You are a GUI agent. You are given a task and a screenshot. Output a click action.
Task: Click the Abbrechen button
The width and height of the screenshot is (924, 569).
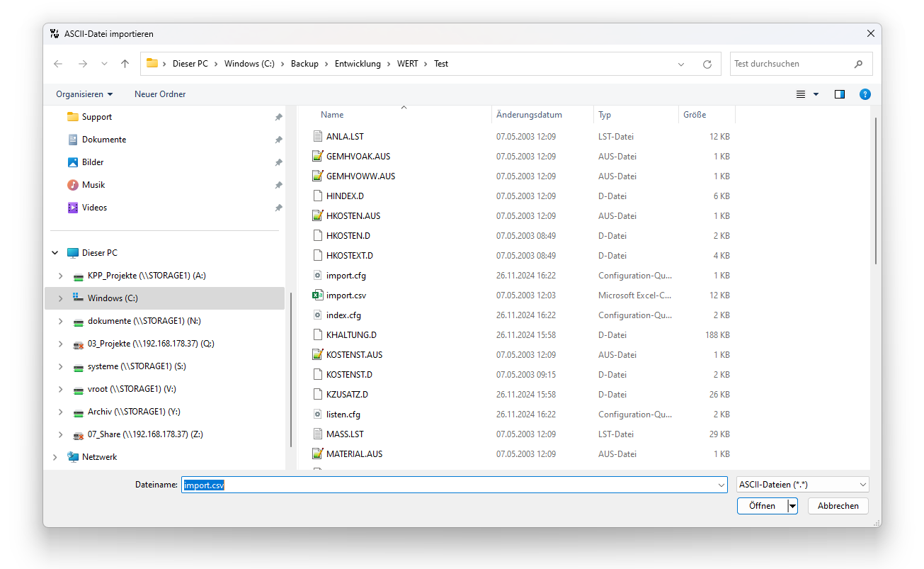point(838,506)
